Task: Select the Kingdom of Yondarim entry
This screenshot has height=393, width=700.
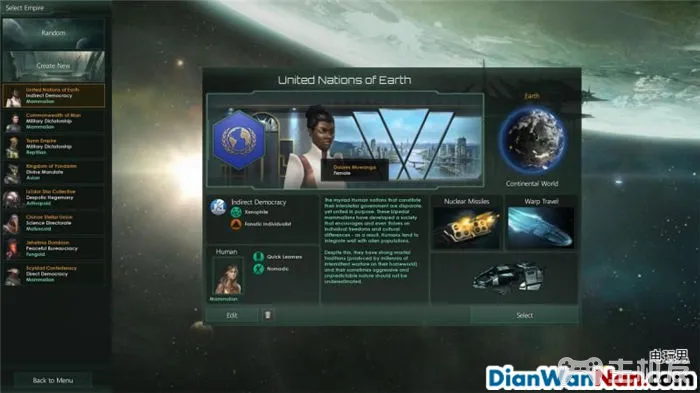Action: (53, 172)
